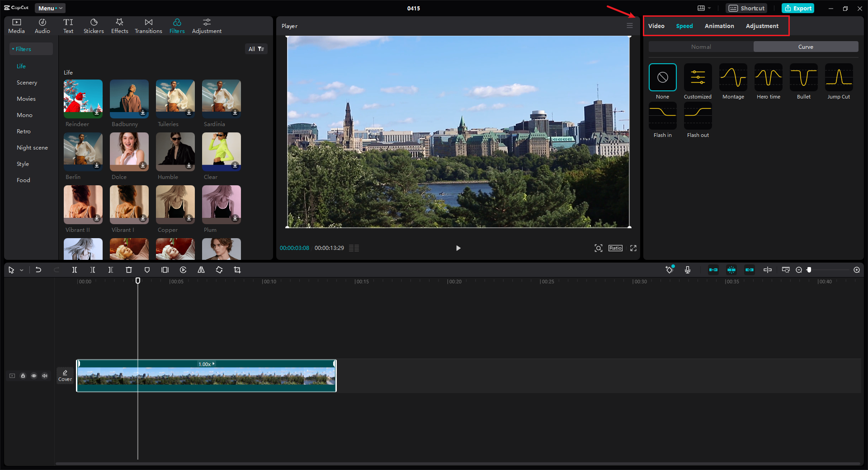Click the timeline zoom-in magnifier
This screenshot has height=470, width=868.
tap(857, 270)
